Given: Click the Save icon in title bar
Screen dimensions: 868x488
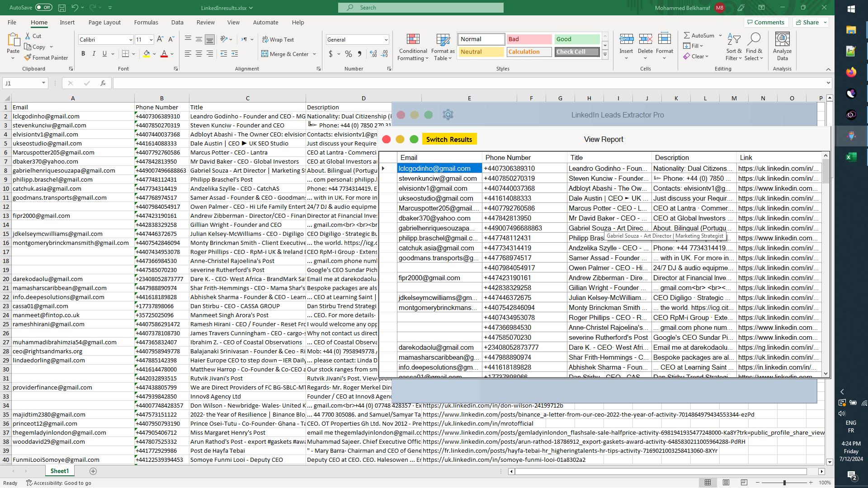Looking at the screenshot, I should 62,8.
